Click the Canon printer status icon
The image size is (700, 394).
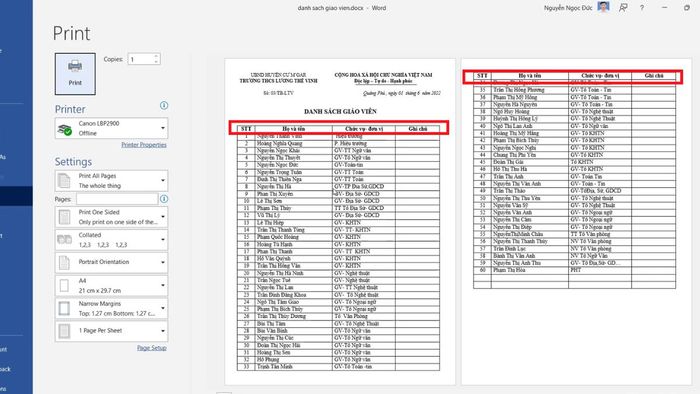pos(65,129)
